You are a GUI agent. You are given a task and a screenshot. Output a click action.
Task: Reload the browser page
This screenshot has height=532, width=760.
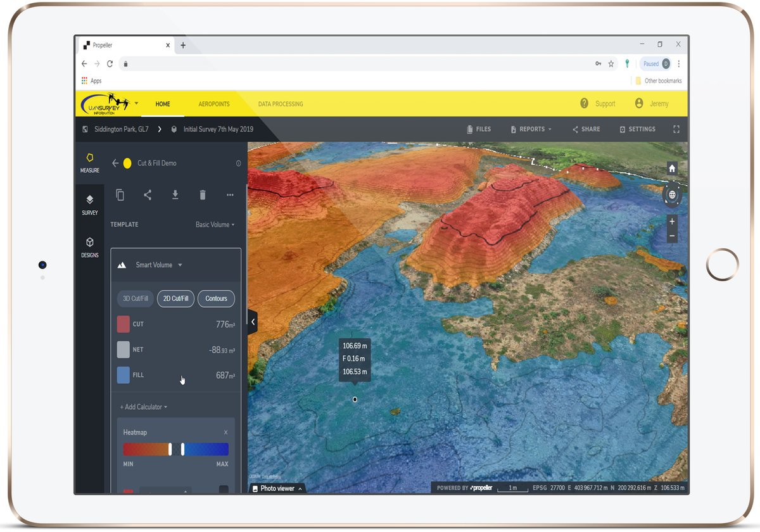[x=110, y=64]
